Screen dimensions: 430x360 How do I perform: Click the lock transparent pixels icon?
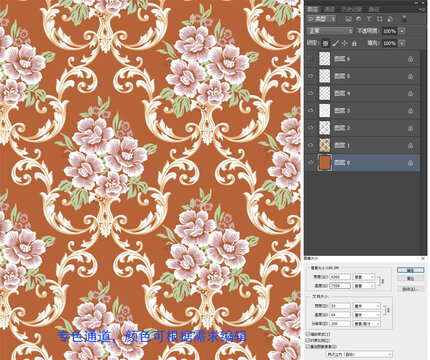(x=326, y=43)
